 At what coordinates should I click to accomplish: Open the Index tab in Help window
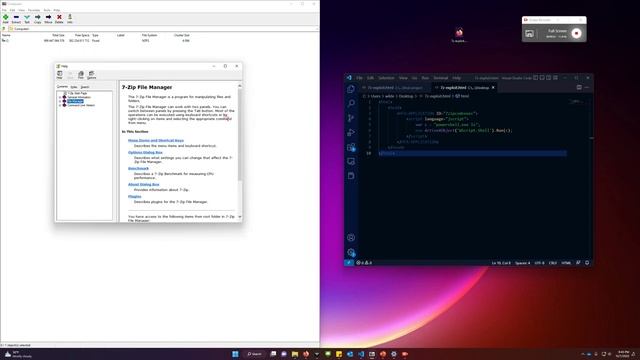[x=74, y=87]
